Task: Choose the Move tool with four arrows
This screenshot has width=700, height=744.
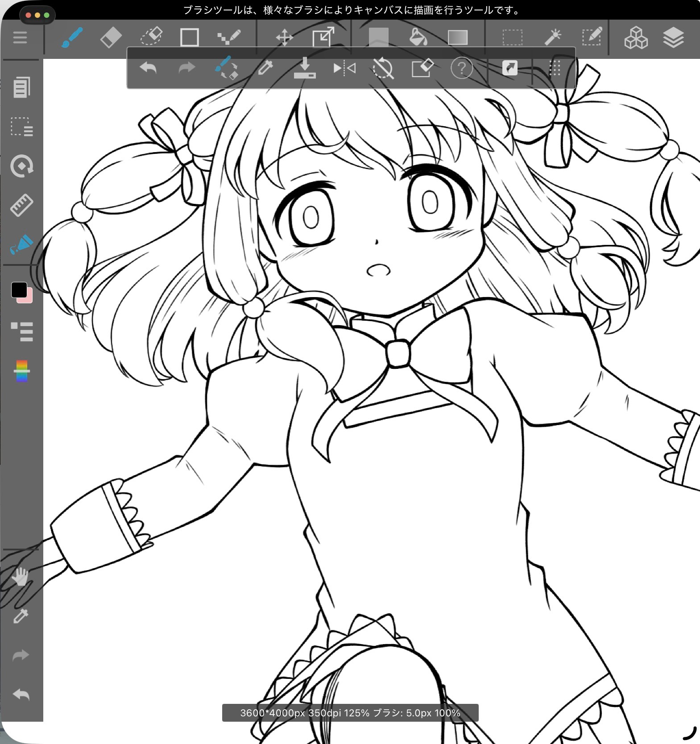Action: [x=284, y=37]
